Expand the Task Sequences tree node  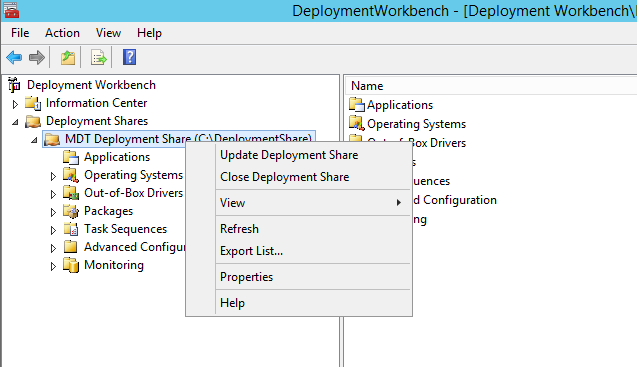point(53,230)
